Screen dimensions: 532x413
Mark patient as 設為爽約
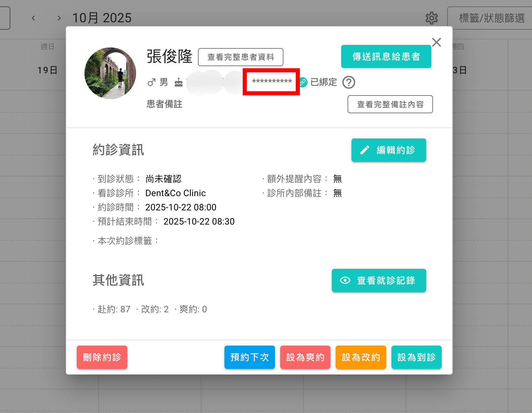[305, 357]
